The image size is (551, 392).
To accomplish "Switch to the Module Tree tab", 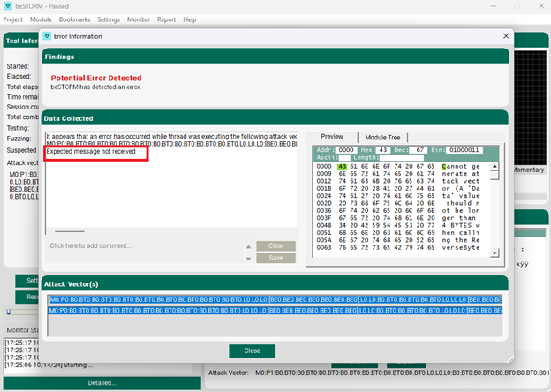I will (x=382, y=138).
